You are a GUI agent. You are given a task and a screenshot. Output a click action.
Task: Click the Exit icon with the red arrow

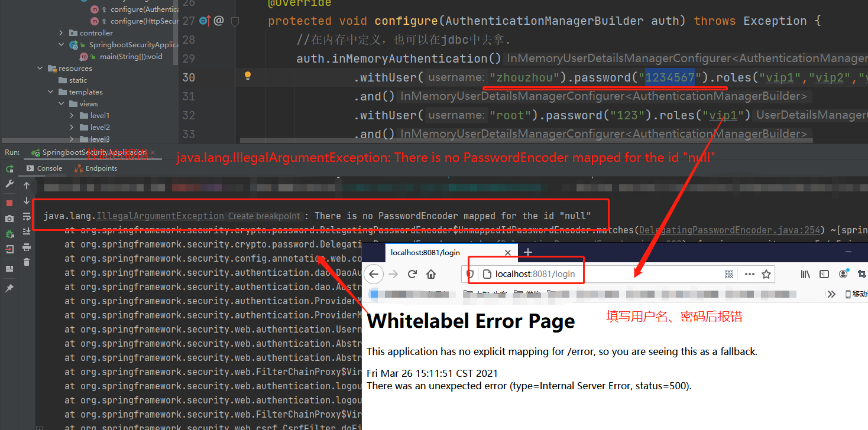(x=9, y=250)
